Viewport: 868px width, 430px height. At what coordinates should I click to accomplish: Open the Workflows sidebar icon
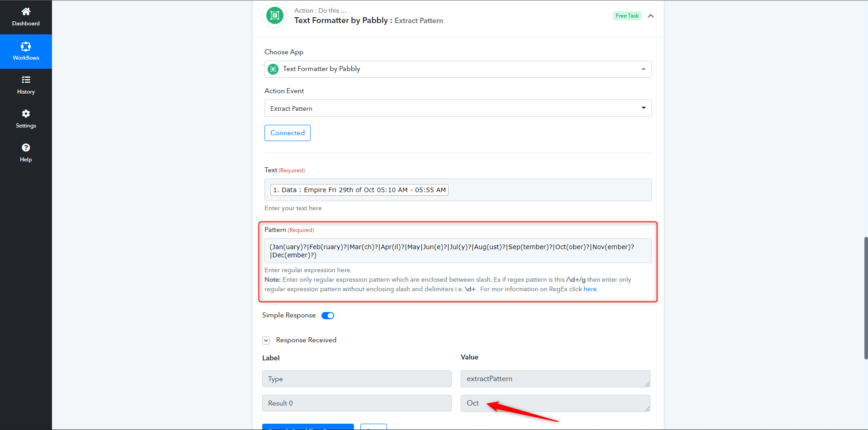point(26,46)
